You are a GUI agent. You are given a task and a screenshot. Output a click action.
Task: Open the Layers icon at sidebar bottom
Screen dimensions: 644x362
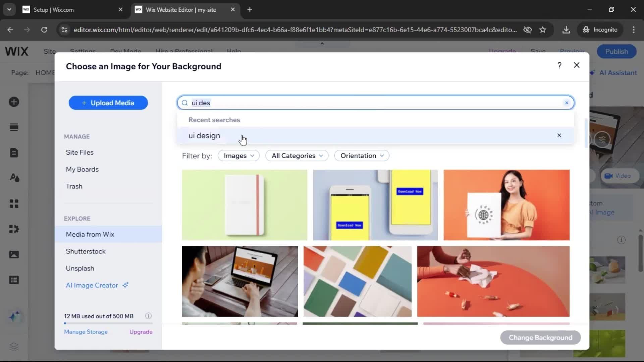coord(14,347)
